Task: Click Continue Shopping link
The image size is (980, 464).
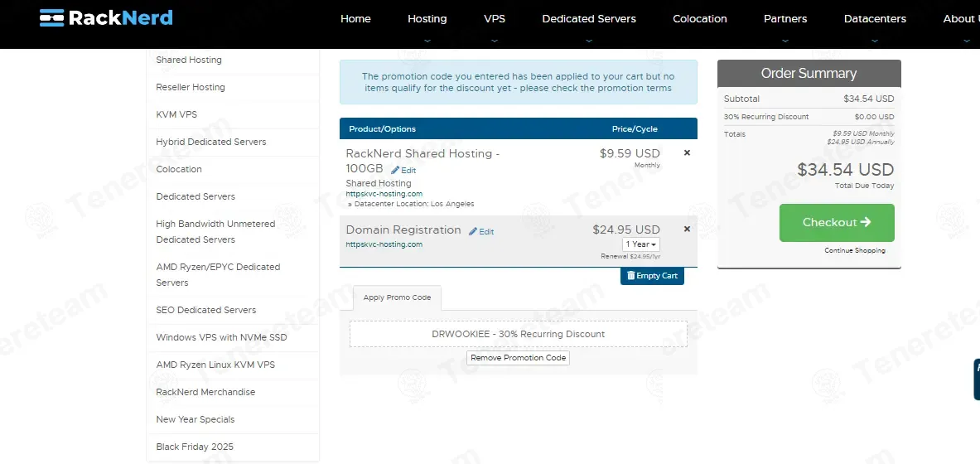Action: pos(854,251)
